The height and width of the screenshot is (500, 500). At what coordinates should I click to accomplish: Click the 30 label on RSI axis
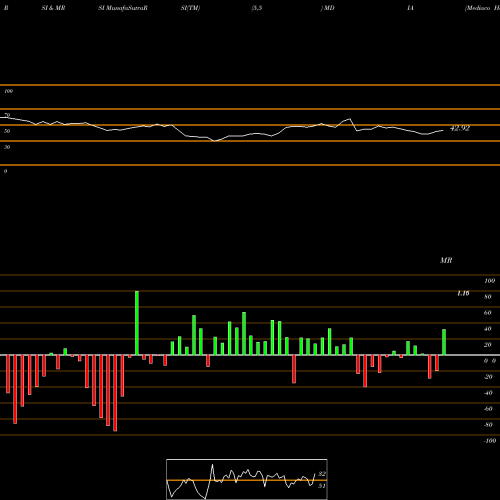tap(7, 147)
